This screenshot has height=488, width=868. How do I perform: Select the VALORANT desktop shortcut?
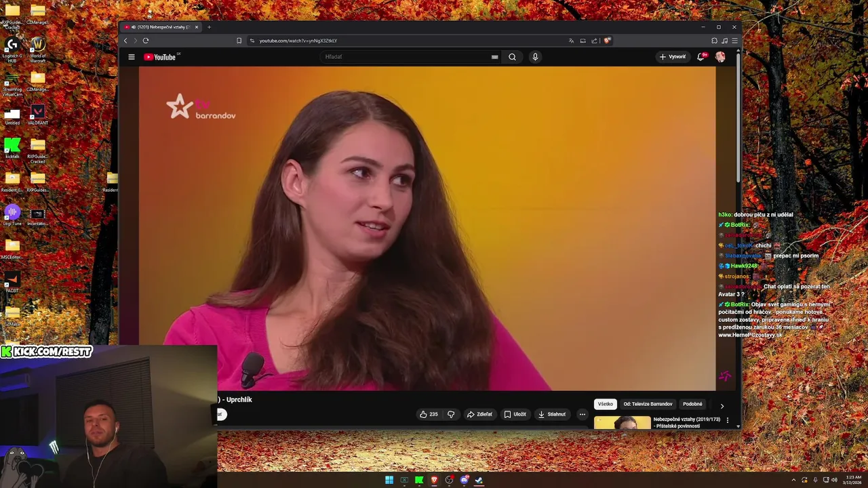(38, 115)
